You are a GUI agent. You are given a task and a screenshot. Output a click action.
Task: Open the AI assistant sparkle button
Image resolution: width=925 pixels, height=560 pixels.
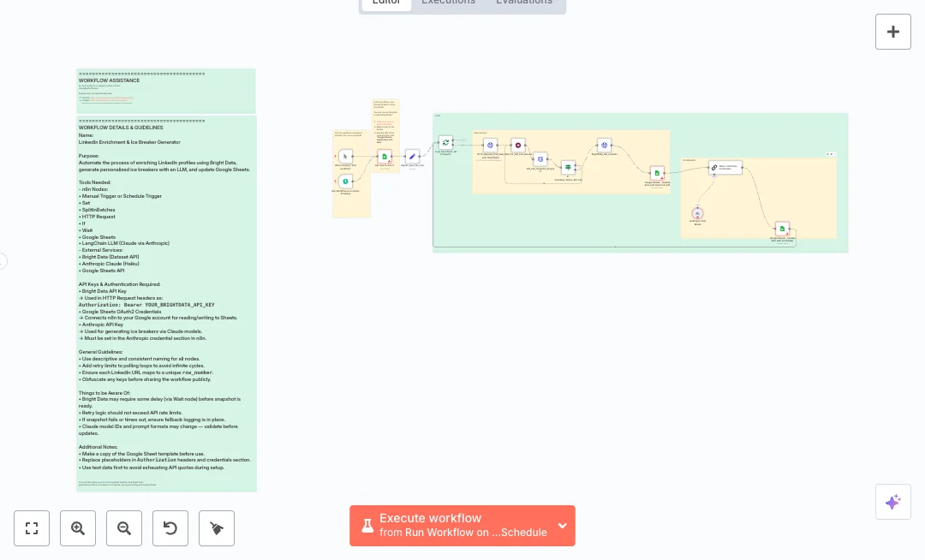892,502
